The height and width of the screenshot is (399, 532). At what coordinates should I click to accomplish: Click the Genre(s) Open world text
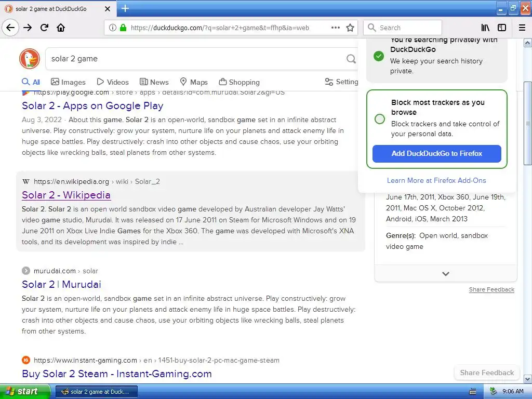pyautogui.click(x=436, y=241)
